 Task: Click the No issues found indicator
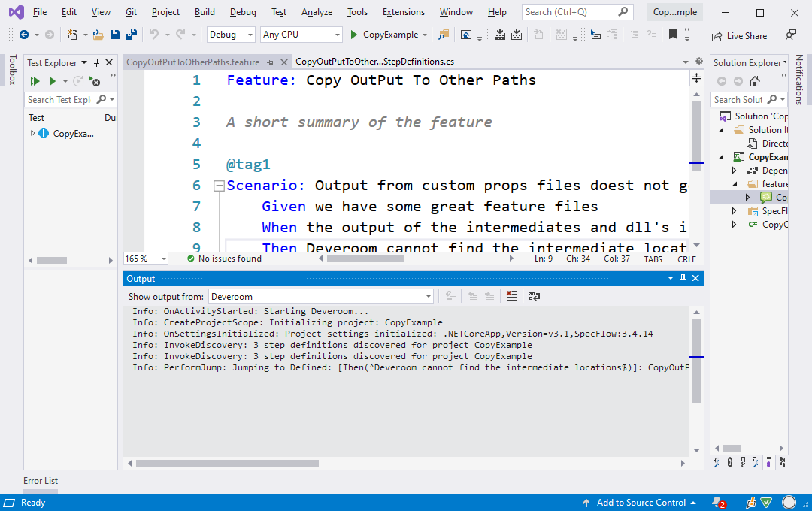pos(224,259)
